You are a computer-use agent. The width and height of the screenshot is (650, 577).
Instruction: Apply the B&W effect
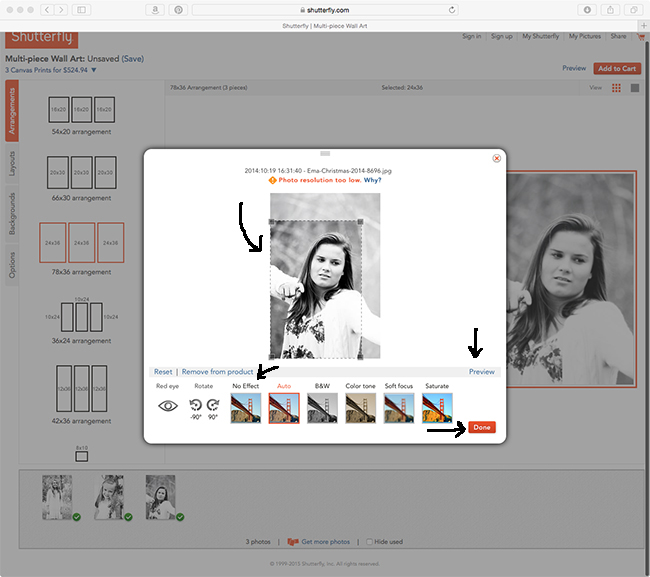pos(322,408)
